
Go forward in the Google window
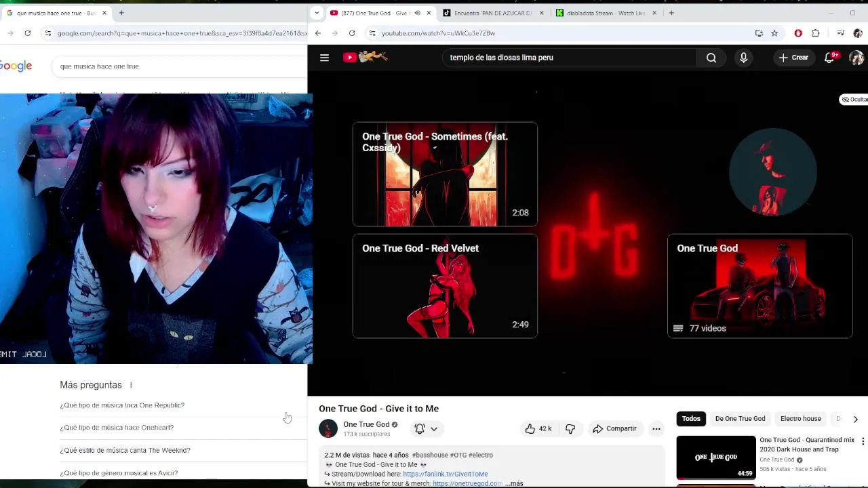pos(10,33)
